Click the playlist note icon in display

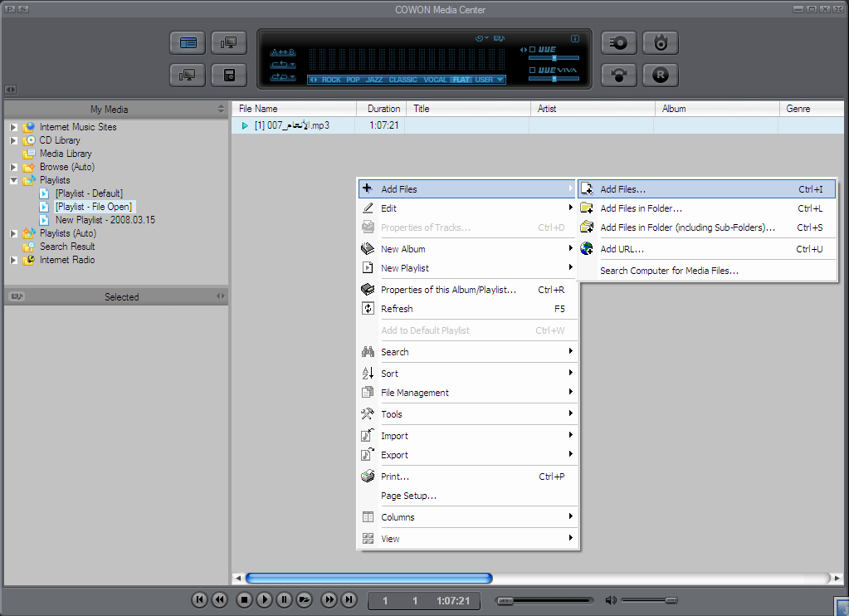(x=500, y=38)
